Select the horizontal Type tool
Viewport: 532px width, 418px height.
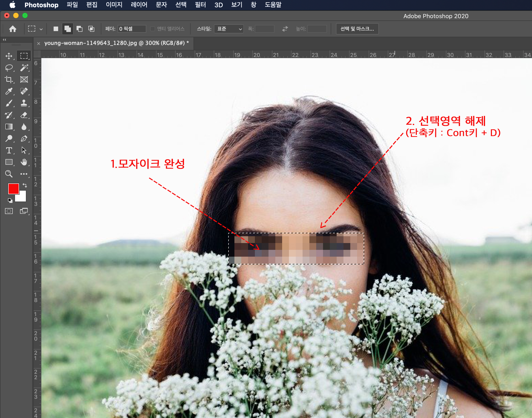click(9, 150)
